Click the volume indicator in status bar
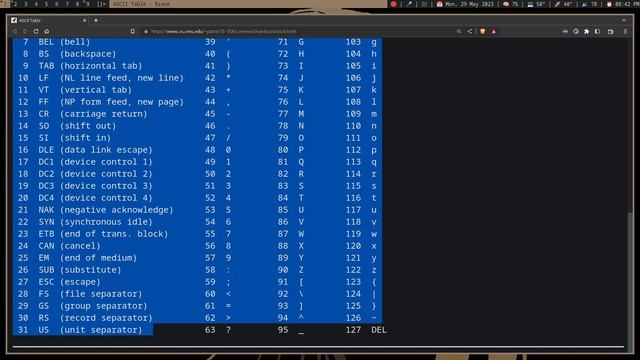This screenshot has height=360, width=640. point(590,4)
